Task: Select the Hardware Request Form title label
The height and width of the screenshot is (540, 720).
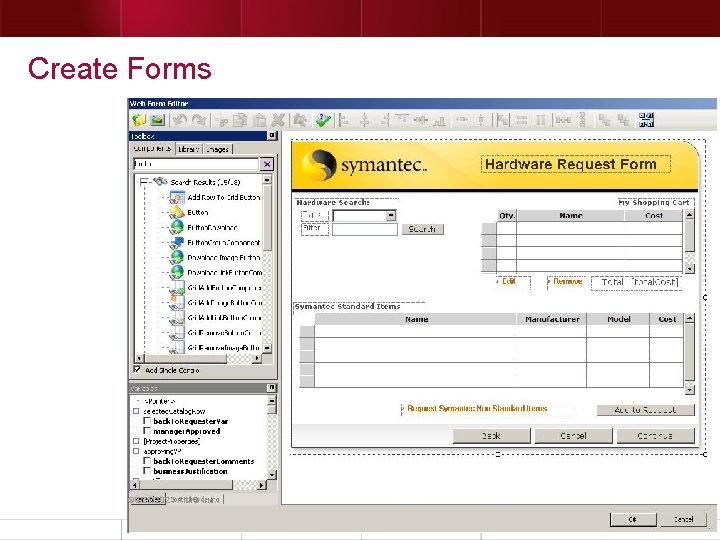Action: click(x=576, y=164)
